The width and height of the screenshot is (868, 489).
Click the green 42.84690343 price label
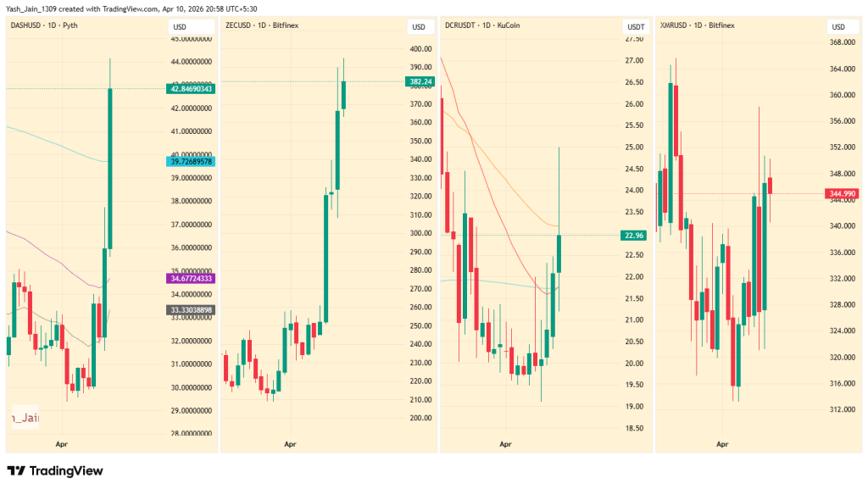192,88
